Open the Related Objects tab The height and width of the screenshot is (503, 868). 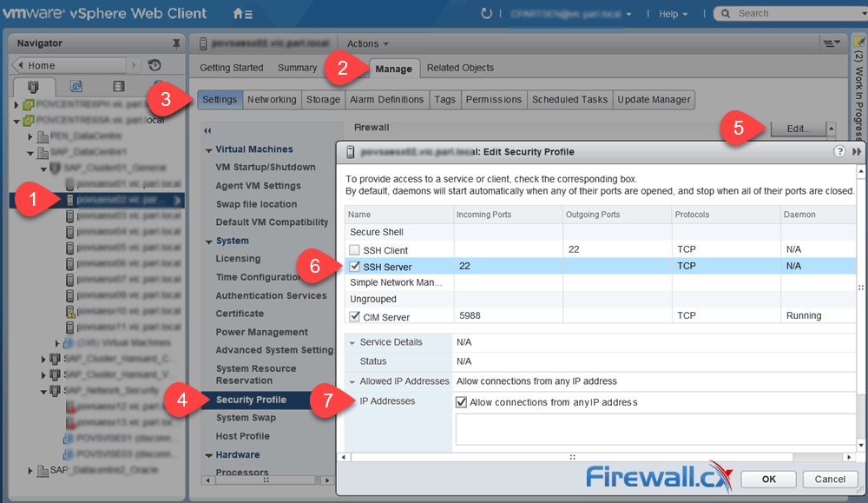460,68
